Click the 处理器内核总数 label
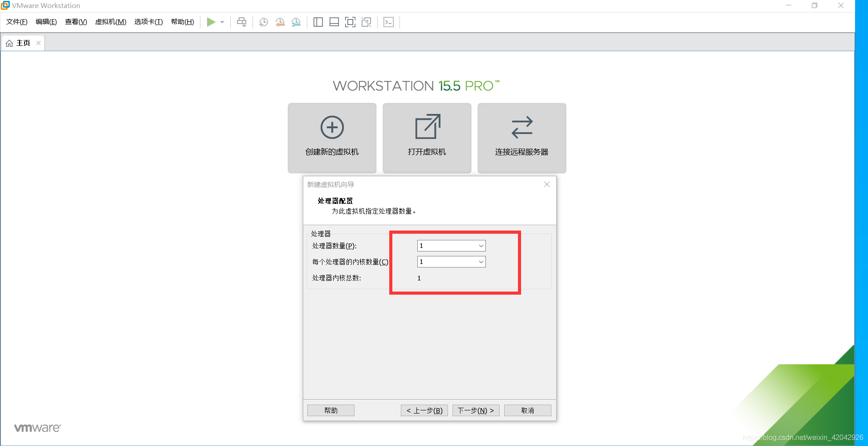The image size is (868, 446). tap(337, 278)
